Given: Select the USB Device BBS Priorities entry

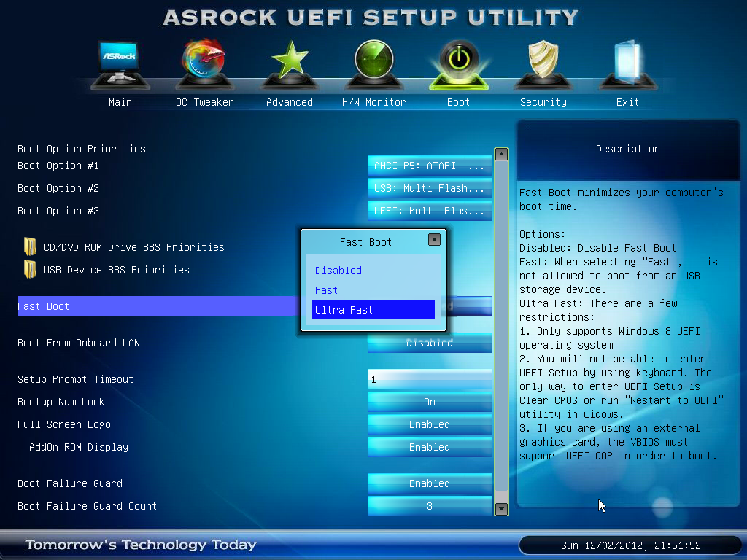Looking at the screenshot, I should tap(116, 270).
